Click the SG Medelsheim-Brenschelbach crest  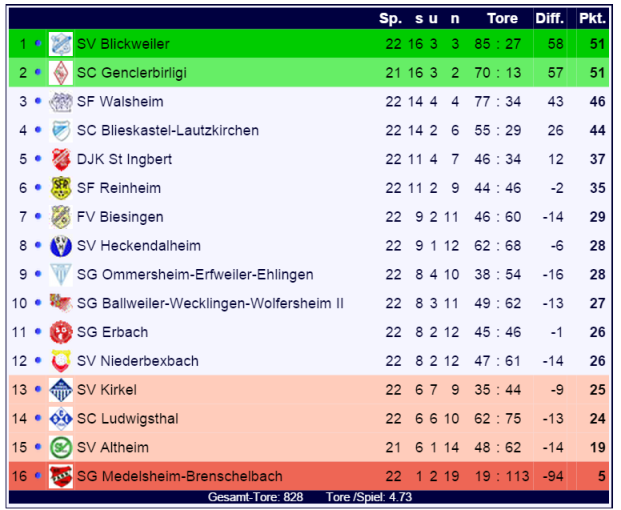tap(61, 476)
